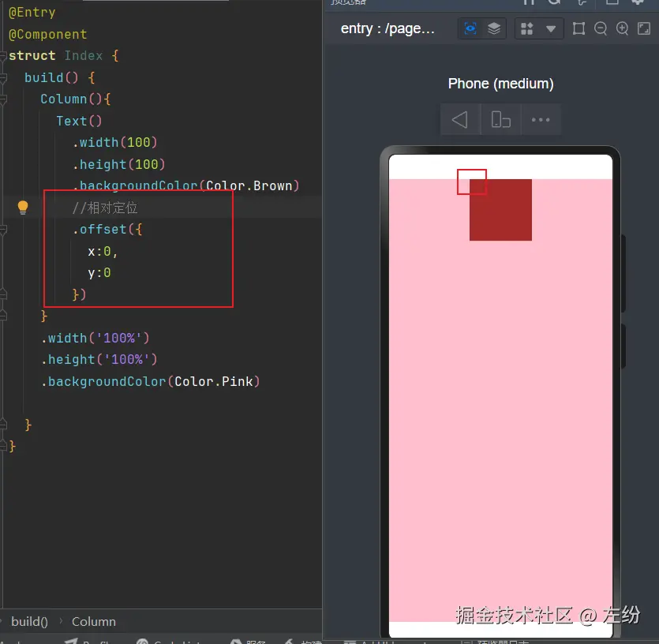This screenshot has width=659, height=644.
Task: Click the @Entry decorator text
Action: coord(32,13)
